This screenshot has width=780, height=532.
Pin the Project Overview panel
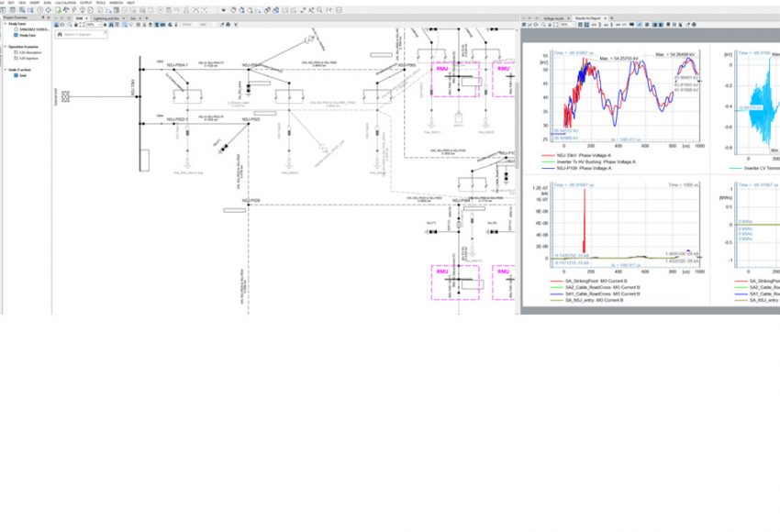pyautogui.click(x=42, y=17)
